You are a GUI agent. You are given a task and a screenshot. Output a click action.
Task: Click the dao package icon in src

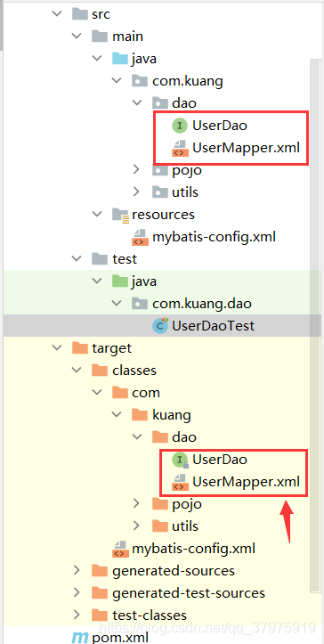[160, 103]
